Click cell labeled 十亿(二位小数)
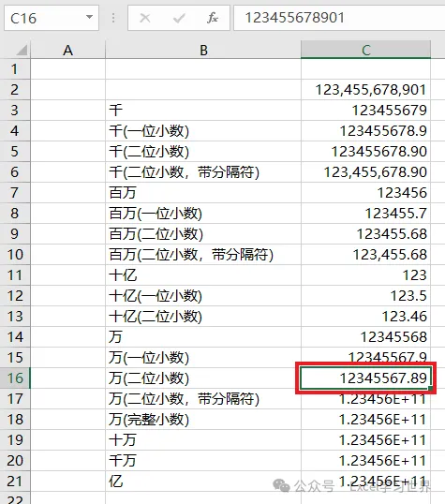The image size is (445, 504). [x=203, y=316]
